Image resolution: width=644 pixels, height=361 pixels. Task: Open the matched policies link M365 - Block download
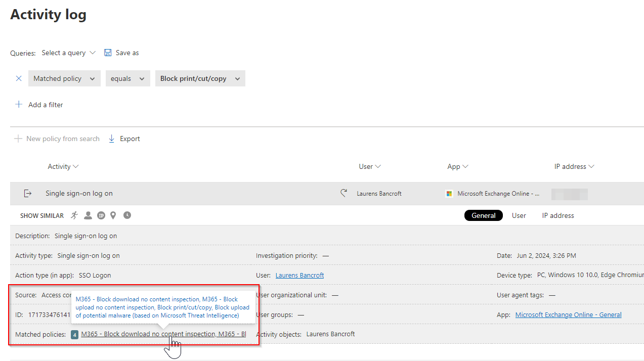(163, 334)
